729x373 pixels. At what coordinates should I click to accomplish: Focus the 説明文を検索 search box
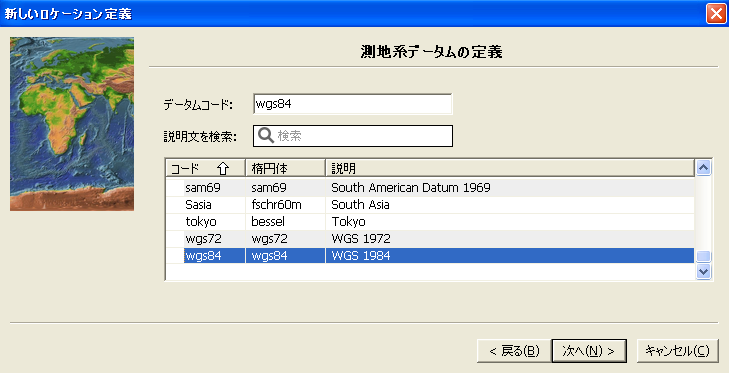tap(353, 136)
